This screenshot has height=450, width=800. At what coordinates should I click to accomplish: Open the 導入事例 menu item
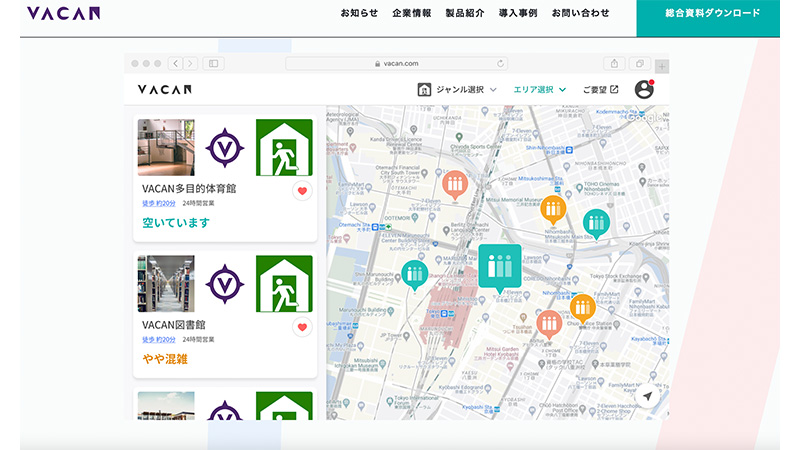click(518, 13)
